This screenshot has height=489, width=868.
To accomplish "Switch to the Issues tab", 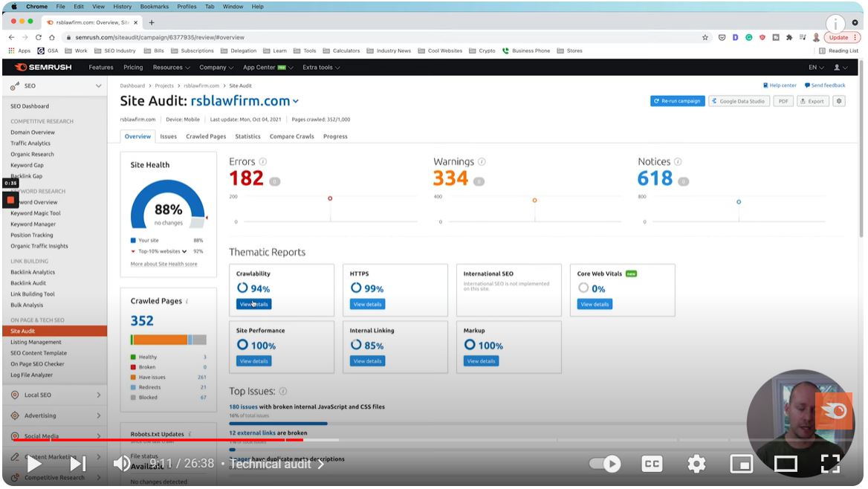I will coord(168,137).
